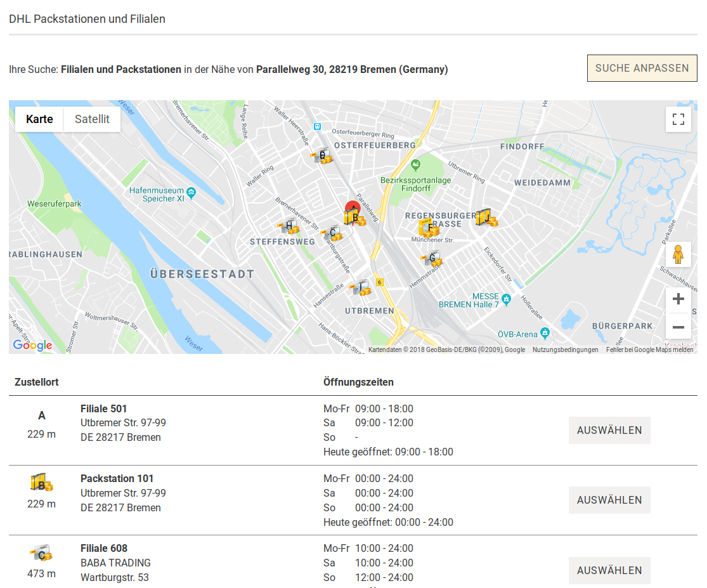Click Fehler bei Google Maps melden

tap(649, 350)
